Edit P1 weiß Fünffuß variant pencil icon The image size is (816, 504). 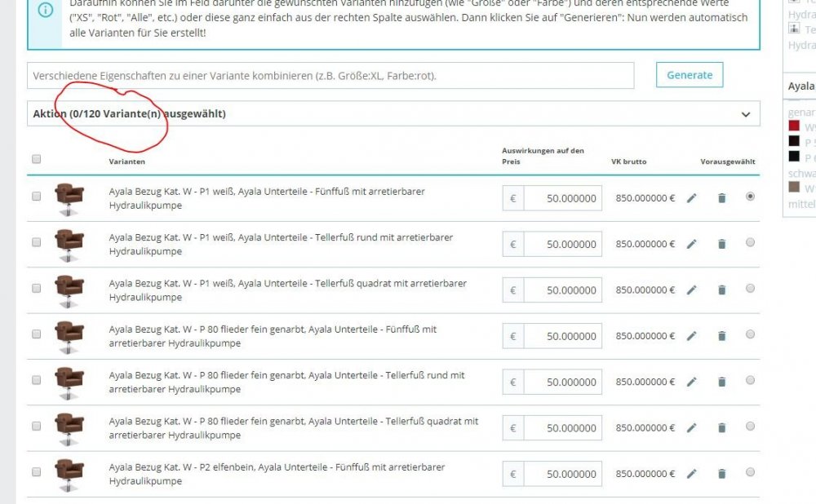[691, 198]
